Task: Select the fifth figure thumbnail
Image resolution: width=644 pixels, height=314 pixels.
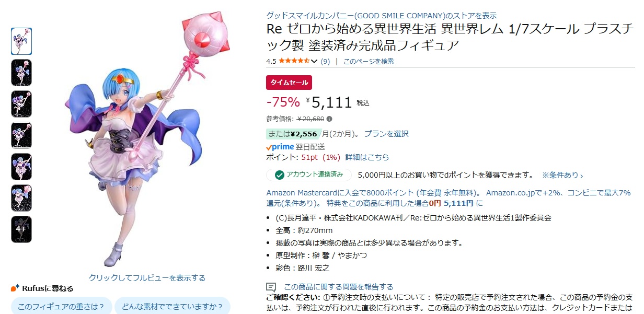Action: [x=21, y=167]
